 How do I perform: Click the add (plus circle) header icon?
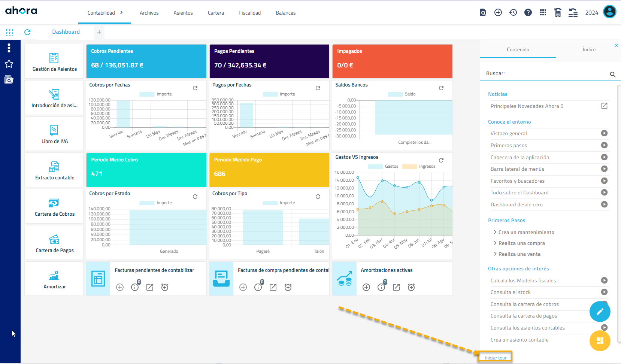(x=498, y=13)
